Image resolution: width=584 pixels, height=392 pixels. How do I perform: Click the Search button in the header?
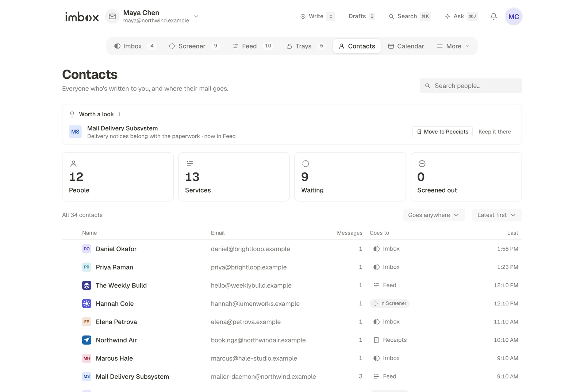point(410,16)
